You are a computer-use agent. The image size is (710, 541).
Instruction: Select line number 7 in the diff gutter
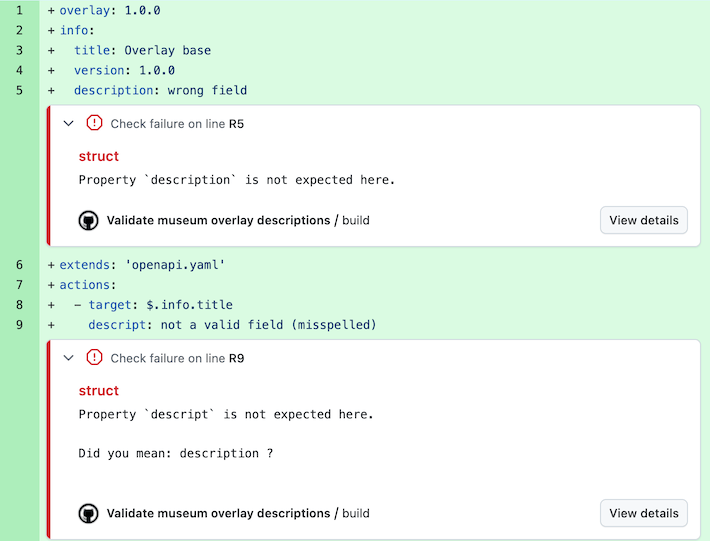pos(19,284)
